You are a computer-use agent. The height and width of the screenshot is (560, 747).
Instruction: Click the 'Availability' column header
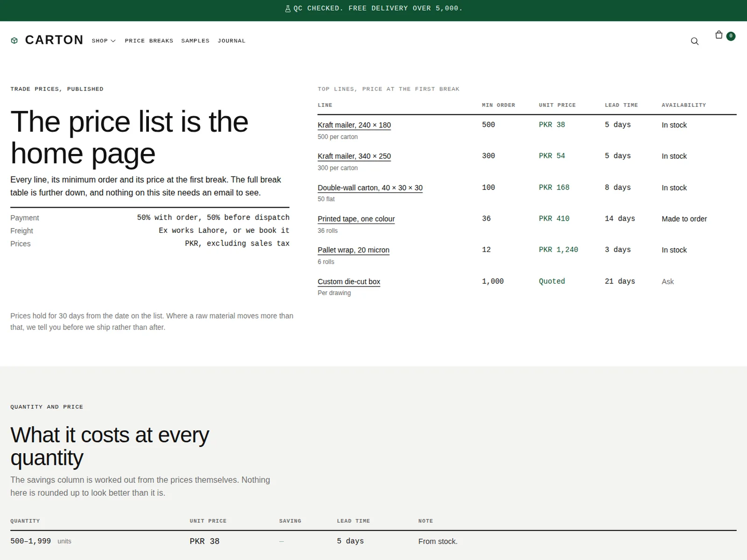[684, 105]
